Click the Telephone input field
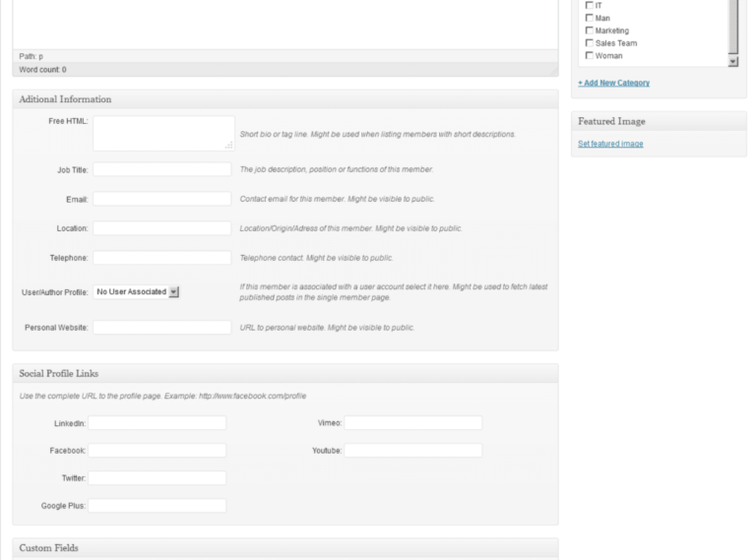The width and height of the screenshot is (756, 560). [162, 258]
